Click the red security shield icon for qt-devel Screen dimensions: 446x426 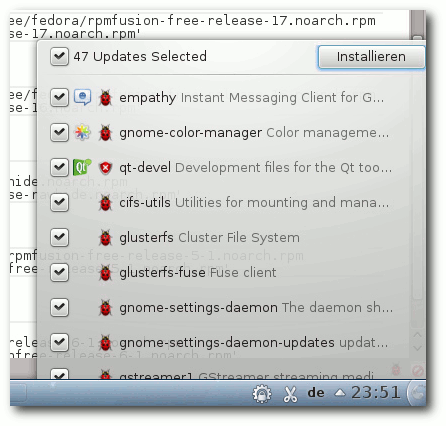point(106,167)
